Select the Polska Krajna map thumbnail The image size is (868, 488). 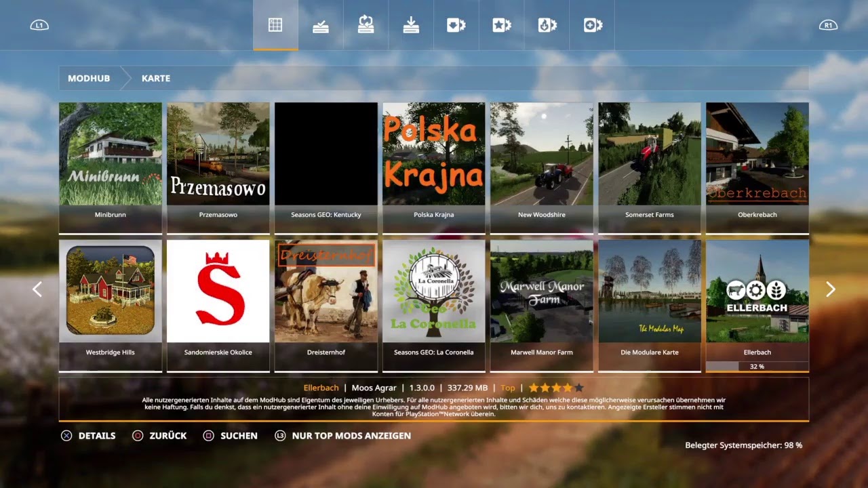click(x=434, y=154)
